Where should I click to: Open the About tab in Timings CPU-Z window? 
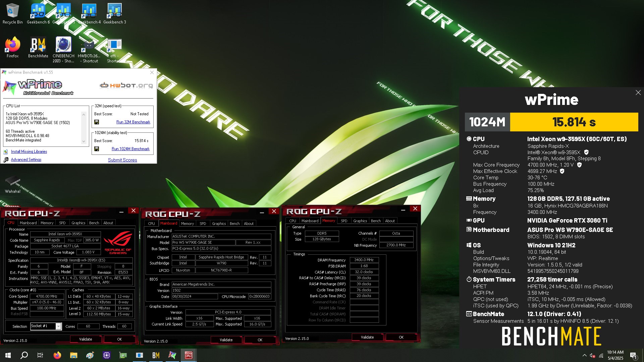[x=390, y=221]
